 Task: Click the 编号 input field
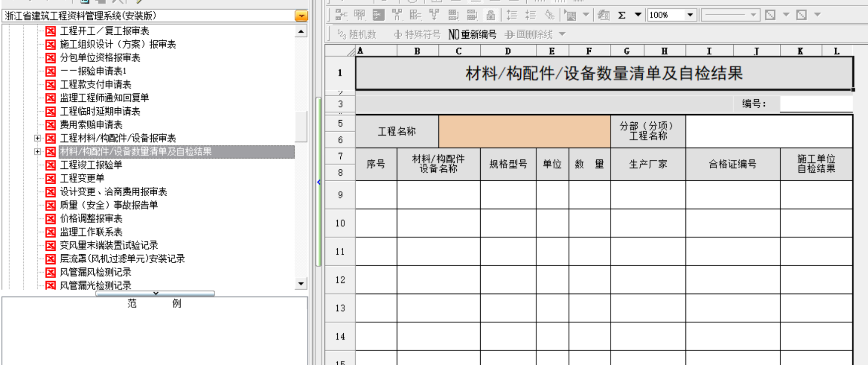coord(815,104)
